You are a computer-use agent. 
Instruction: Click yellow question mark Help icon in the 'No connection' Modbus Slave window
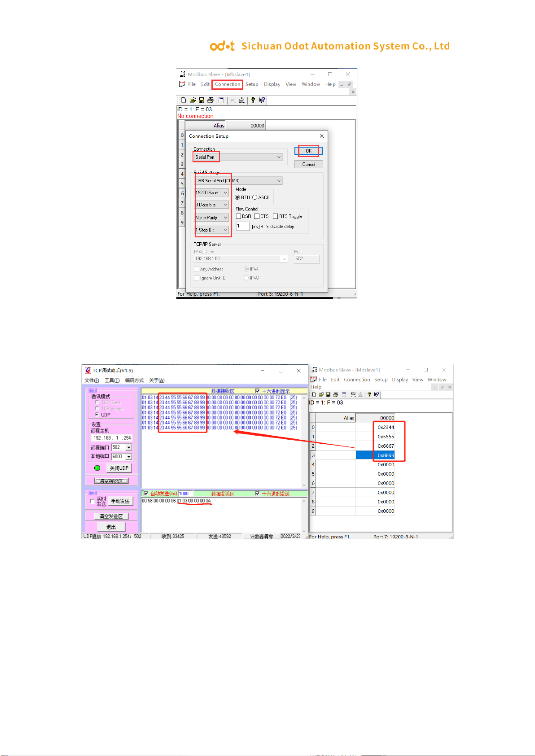coord(253,100)
